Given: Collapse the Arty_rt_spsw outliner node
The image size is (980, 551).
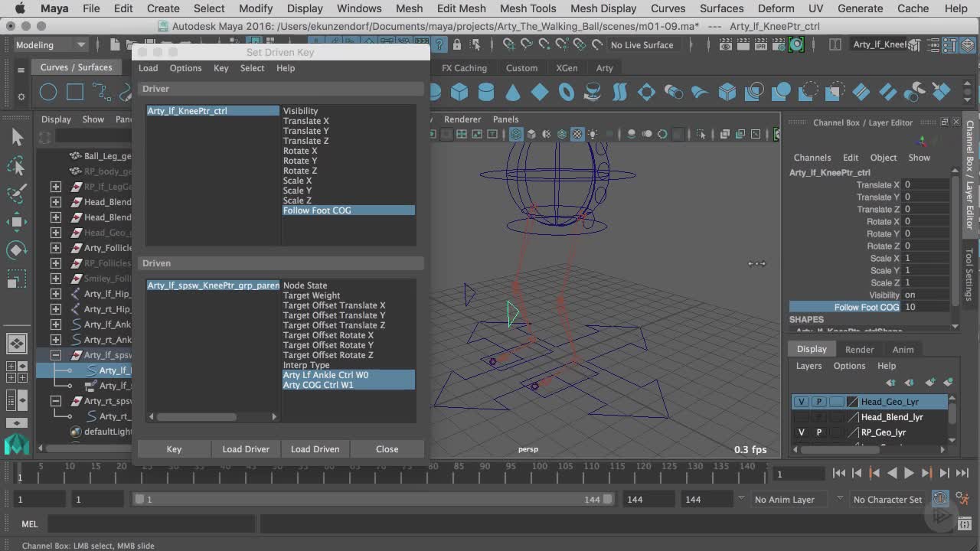Looking at the screenshot, I should click(x=56, y=401).
